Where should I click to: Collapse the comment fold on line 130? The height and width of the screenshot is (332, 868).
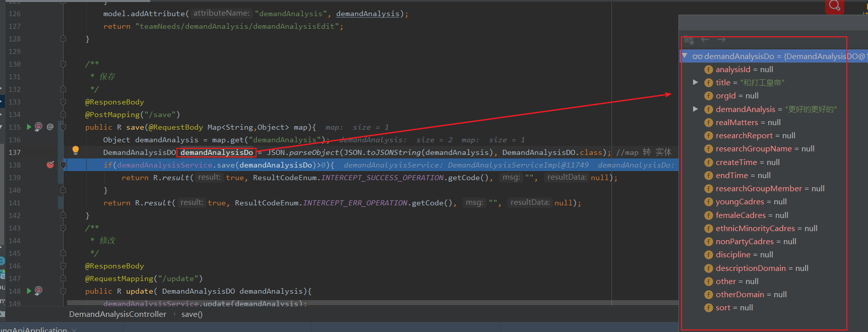(x=63, y=64)
